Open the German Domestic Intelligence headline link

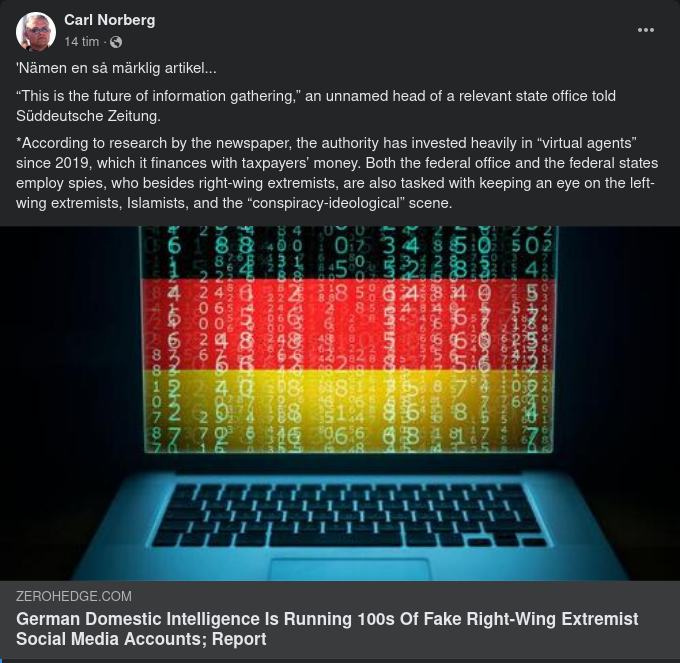[x=327, y=629]
